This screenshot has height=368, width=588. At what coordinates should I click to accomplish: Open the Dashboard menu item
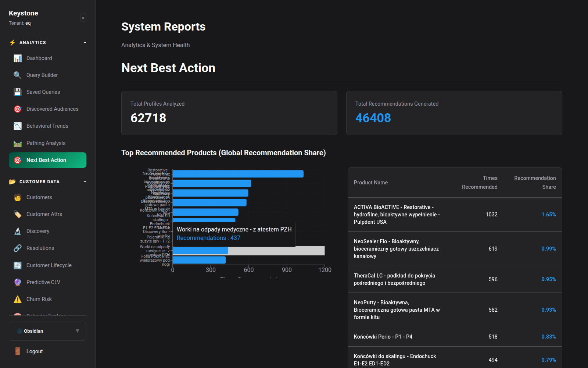tap(47, 58)
